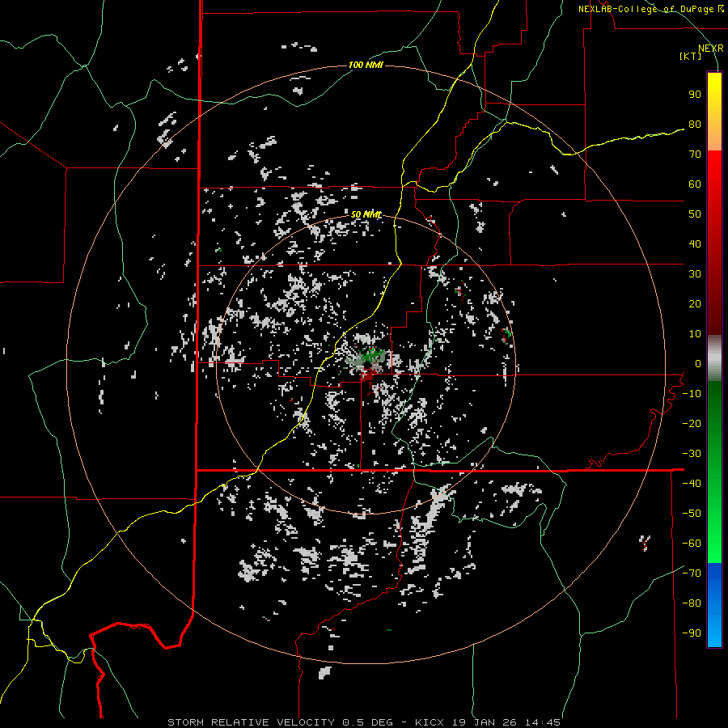Click the -30 knot scale value
Screen dimensions: 728x728
692,454
